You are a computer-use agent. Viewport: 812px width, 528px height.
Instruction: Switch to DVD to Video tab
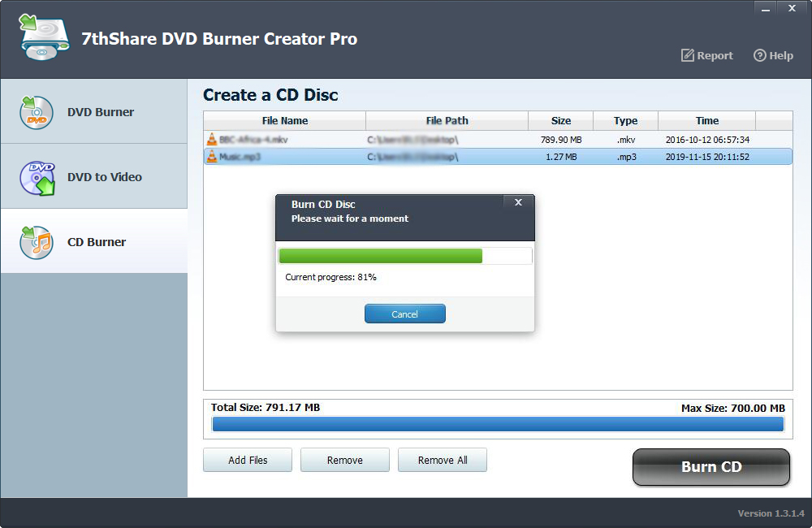coord(93,177)
